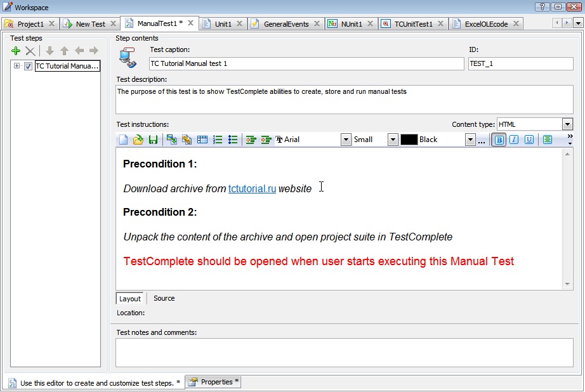Indent test step with right arrow

[94, 51]
